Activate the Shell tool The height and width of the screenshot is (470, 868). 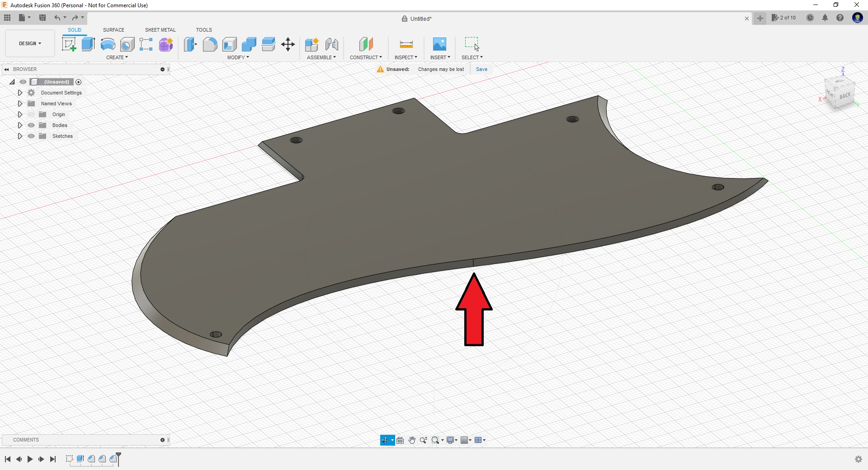229,44
